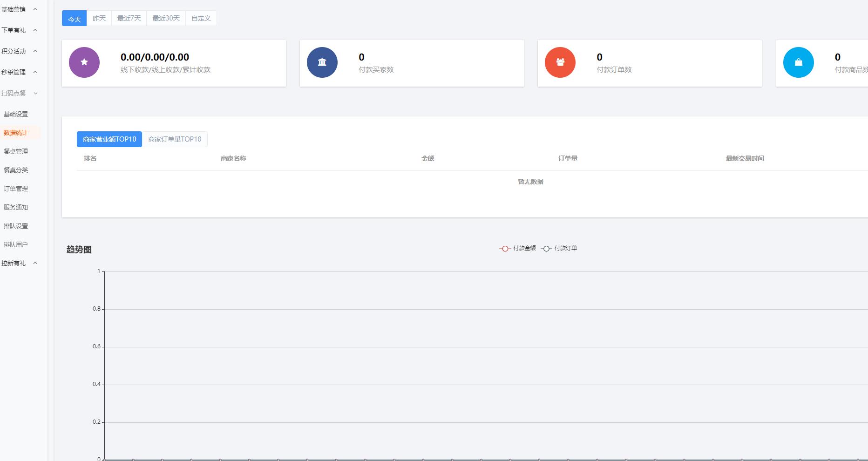This screenshot has width=868, height=461.
Task: Click the 暂无数据 empty table message
Action: coord(530,182)
